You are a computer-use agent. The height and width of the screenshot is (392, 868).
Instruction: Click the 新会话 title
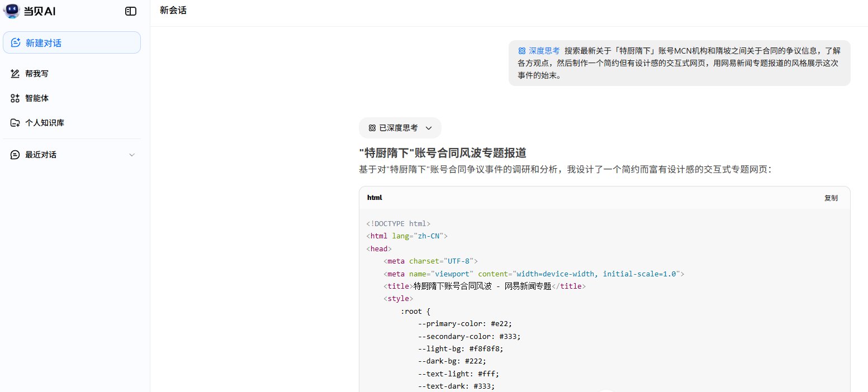pyautogui.click(x=173, y=10)
